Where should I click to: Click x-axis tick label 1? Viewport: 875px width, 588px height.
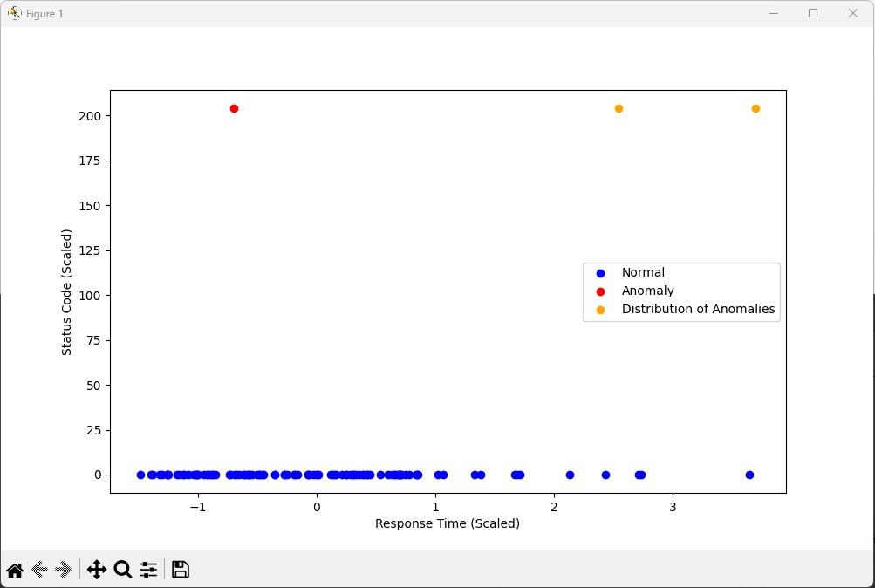click(435, 507)
